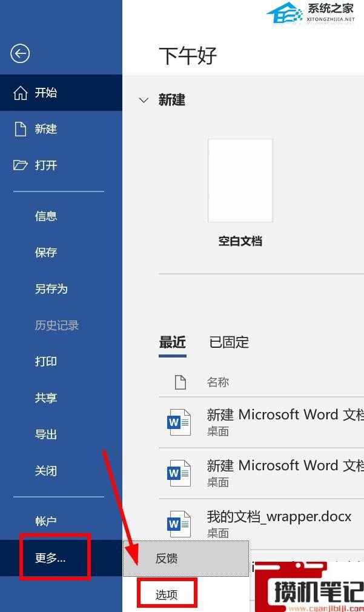Create a 空白文档 from the thumbnail

(x=240, y=181)
